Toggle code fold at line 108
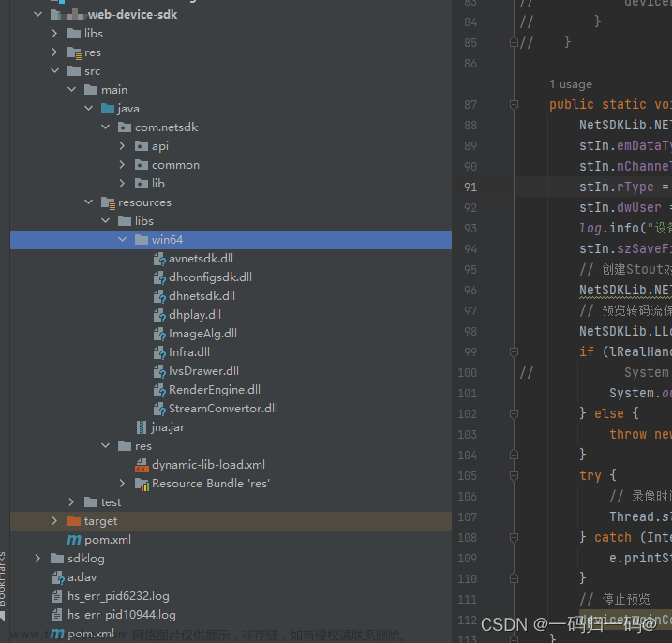The image size is (672, 643). [515, 537]
